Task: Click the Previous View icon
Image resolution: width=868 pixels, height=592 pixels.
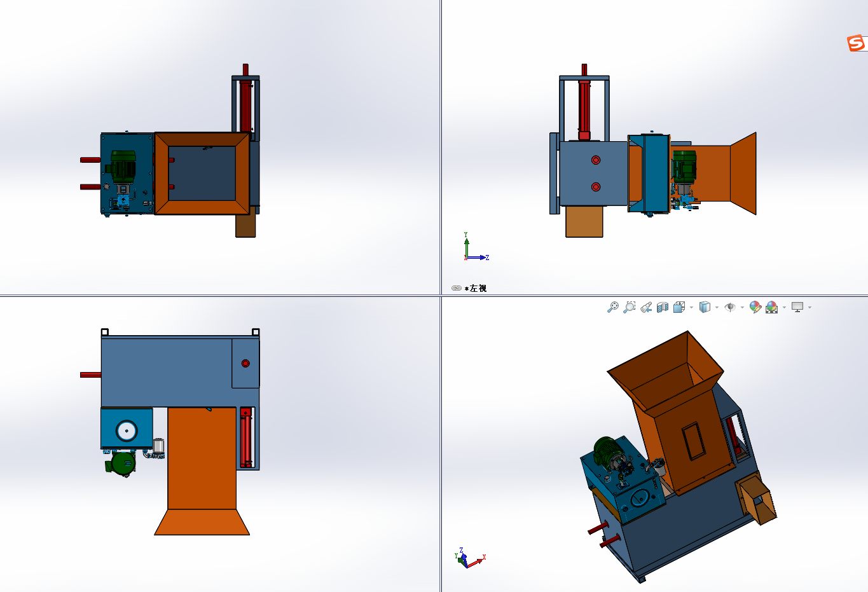Action: pos(646,307)
